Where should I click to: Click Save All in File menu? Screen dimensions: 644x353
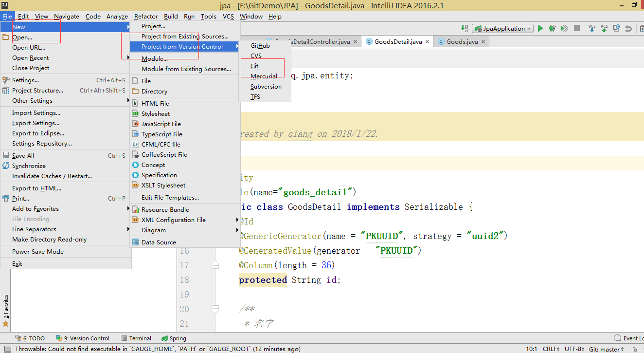click(x=66, y=156)
